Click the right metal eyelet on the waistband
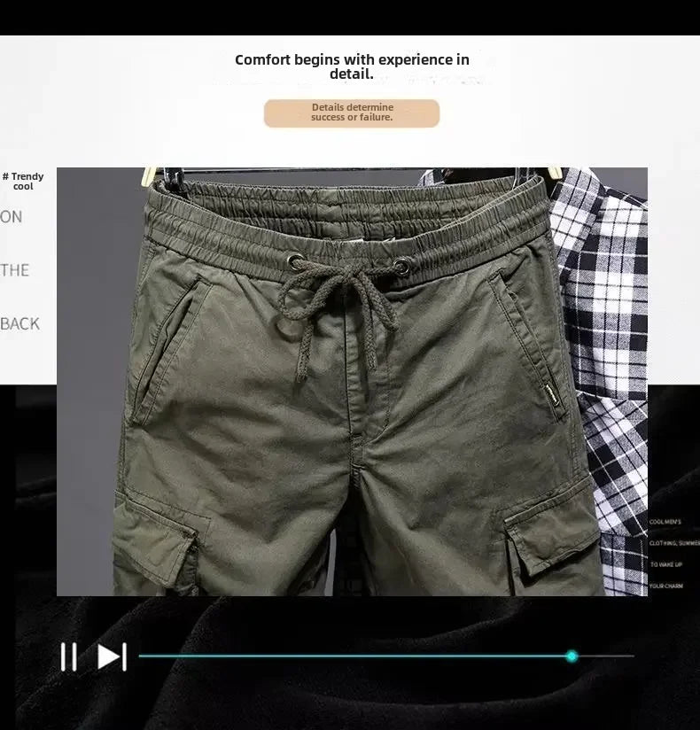The height and width of the screenshot is (730, 700). pos(401,265)
